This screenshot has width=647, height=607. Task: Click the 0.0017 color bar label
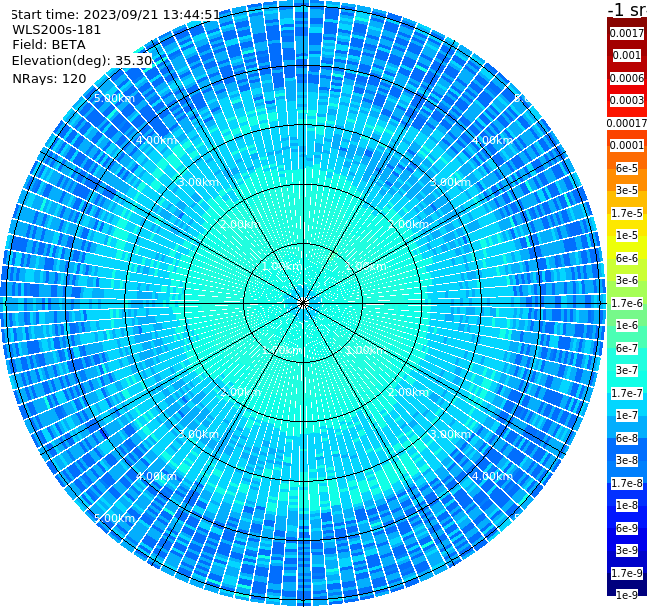[x=627, y=33]
